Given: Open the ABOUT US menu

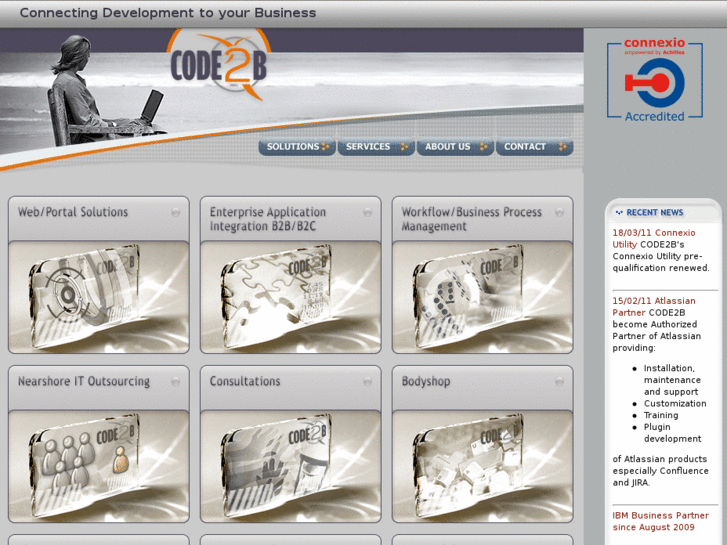Looking at the screenshot, I should pyautogui.click(x=455, y=147).
